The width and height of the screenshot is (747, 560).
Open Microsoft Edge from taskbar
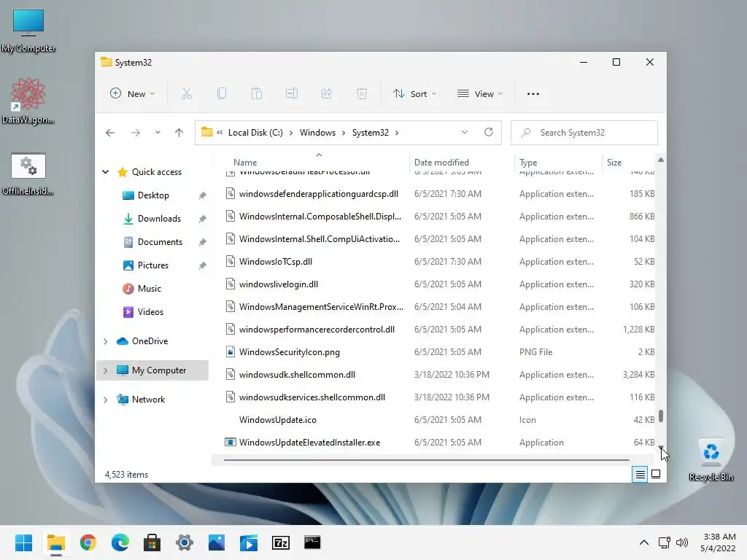[120, 542]
